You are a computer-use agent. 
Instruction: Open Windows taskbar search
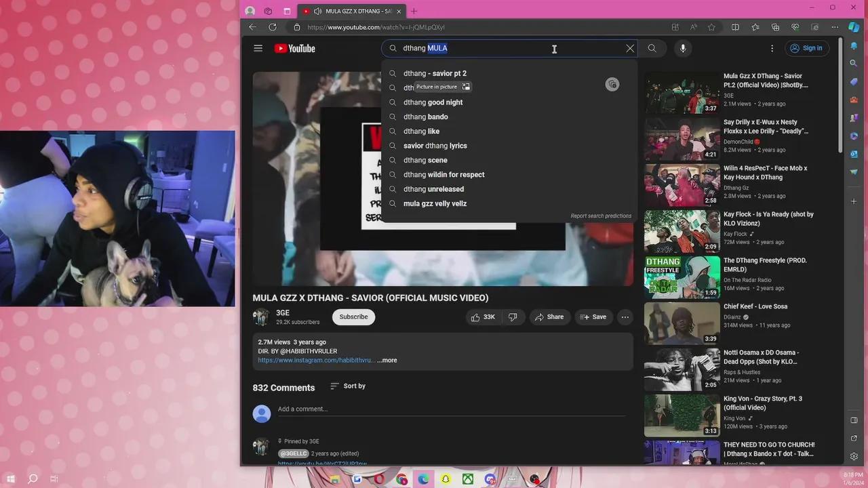click(33, 479)
